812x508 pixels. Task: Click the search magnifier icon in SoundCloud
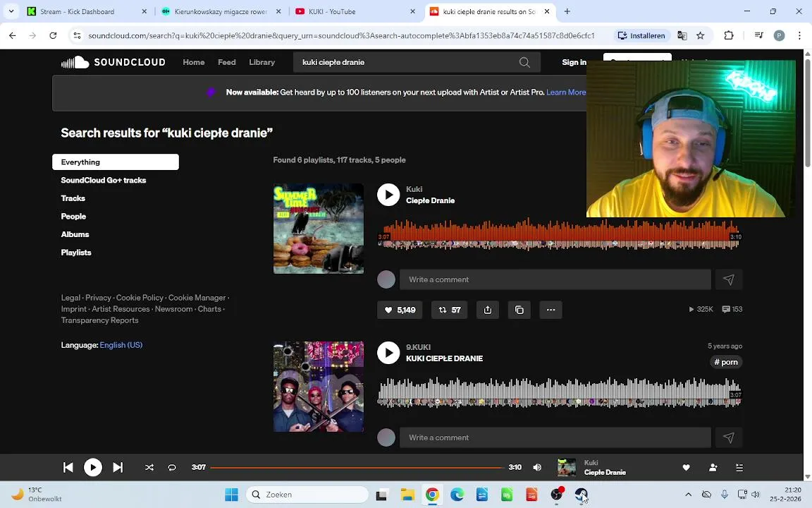tap(524, 62)
